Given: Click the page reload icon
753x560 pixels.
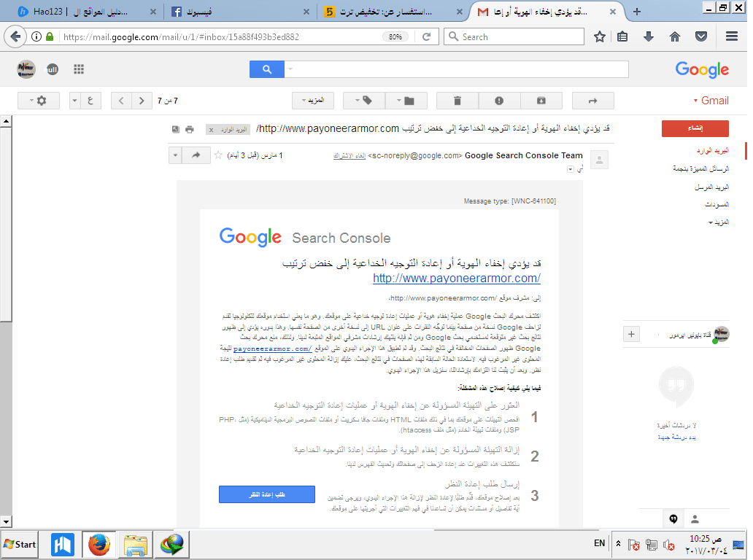Looking at the screenshot, I should pos(426,37).
